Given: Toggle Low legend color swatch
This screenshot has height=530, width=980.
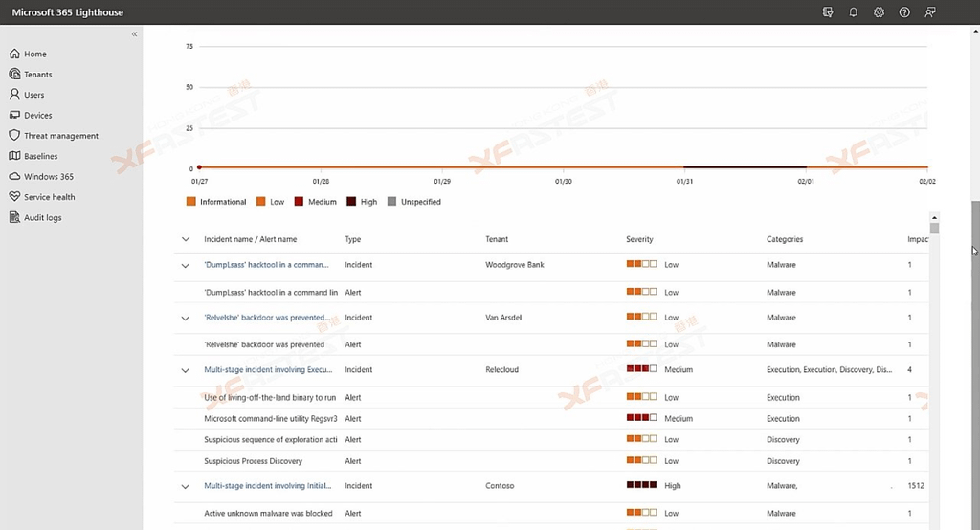Looking at the screenshot, I should (261, 201).
